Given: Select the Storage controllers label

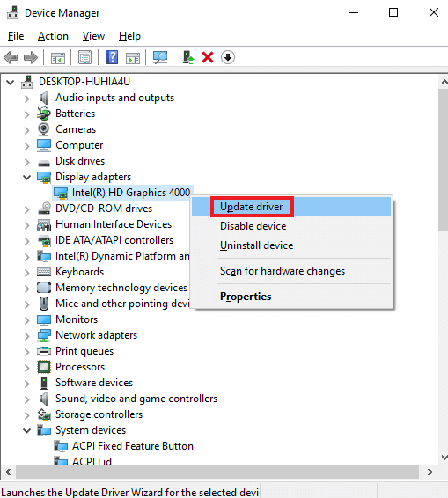Looking at the screenshot, I should (x=99, y=414).
